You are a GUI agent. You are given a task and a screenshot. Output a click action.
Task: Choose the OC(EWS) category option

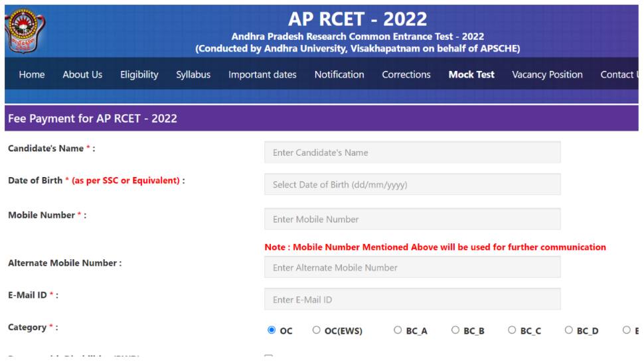(316, 330)
